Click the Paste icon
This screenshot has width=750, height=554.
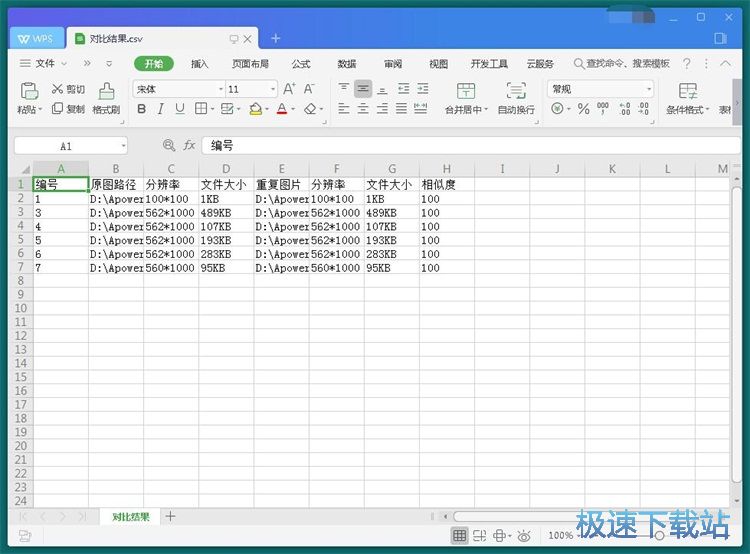(29, 91)
